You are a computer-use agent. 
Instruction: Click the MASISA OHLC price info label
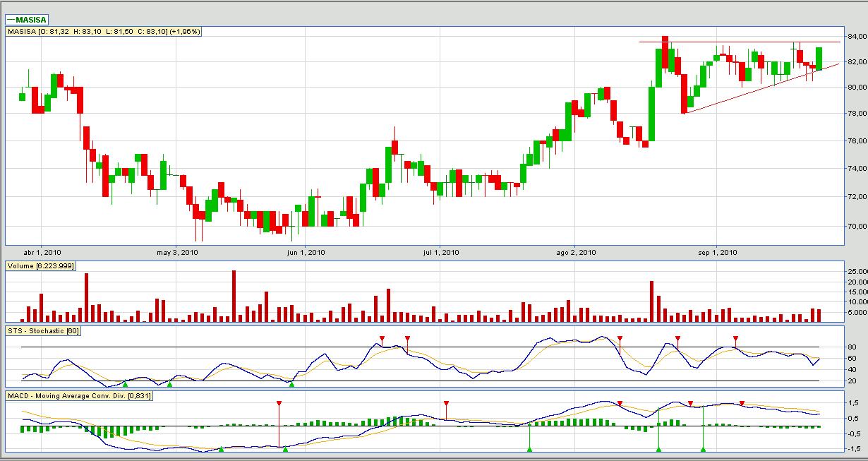pyautogui.click(x=104, y=32)
